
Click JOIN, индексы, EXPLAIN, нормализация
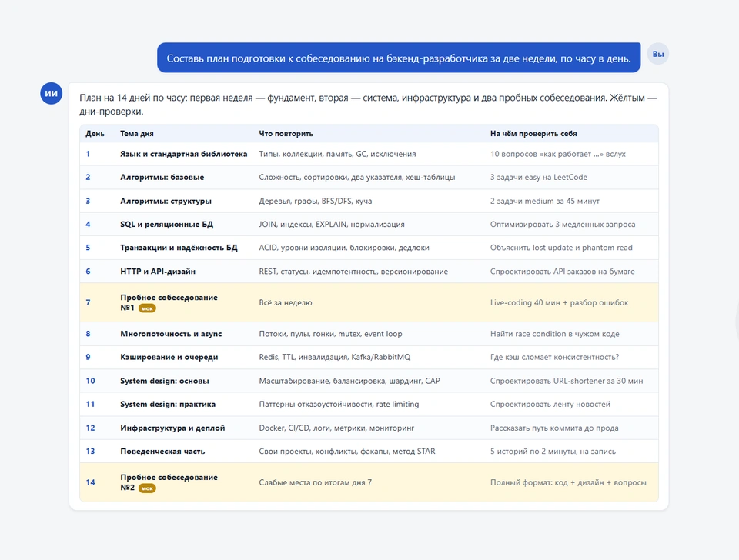point(332,224)
